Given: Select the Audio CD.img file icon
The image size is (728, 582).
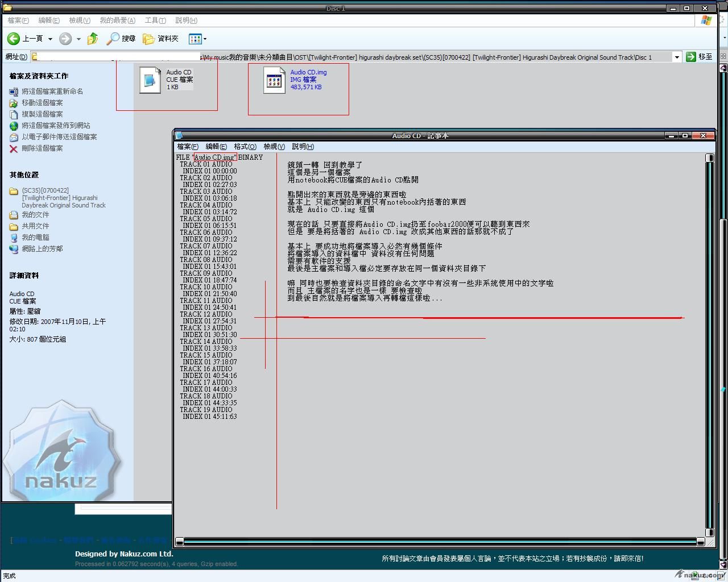Looking at the screenshot, I should [274, 80].
